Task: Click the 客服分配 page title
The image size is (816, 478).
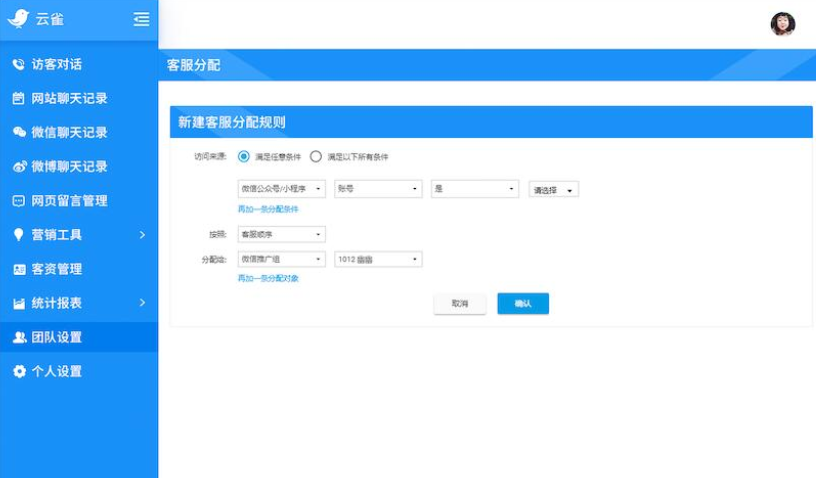Action: tap(194, 65)
